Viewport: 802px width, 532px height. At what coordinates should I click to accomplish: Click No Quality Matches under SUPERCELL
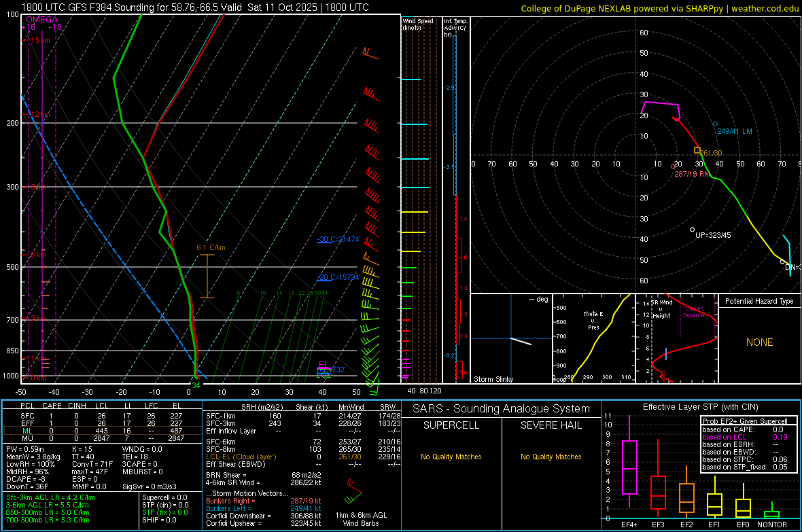[x=451, y=457]
